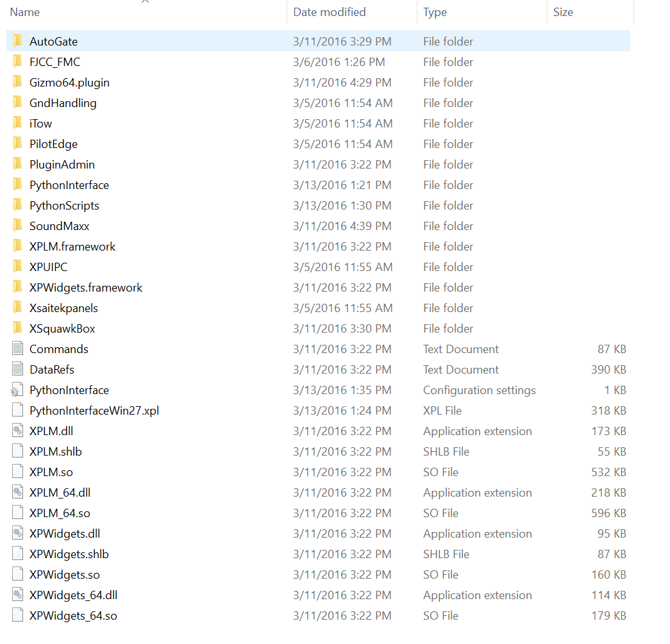This screenshot has height=644, width=670.
Task: Select the PluginAdmin folder icon
Action: tap(17, 164)
